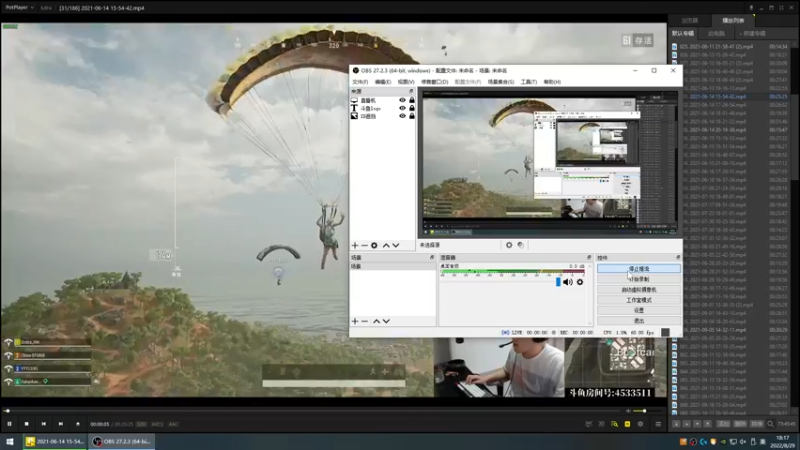Image resolution: width=800 pixels, height=450 pixels.
Task: Open the 视图(V) menu in OBS
Action: coord(406,82)
